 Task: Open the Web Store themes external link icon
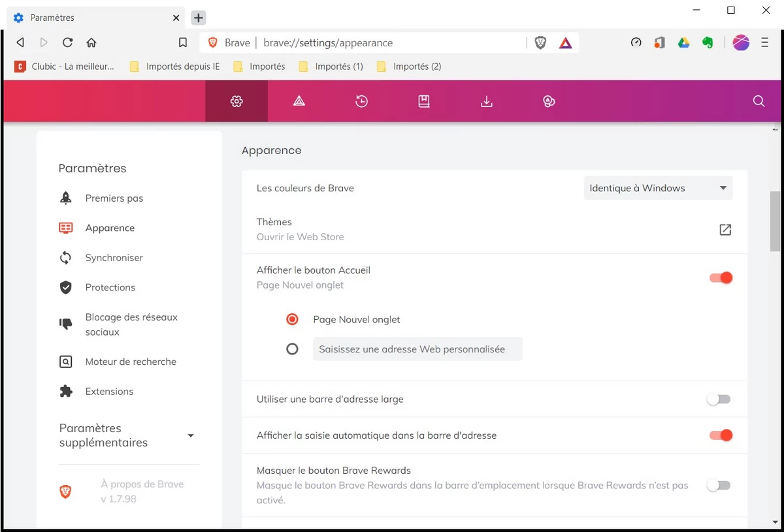[x=725, y=230]
